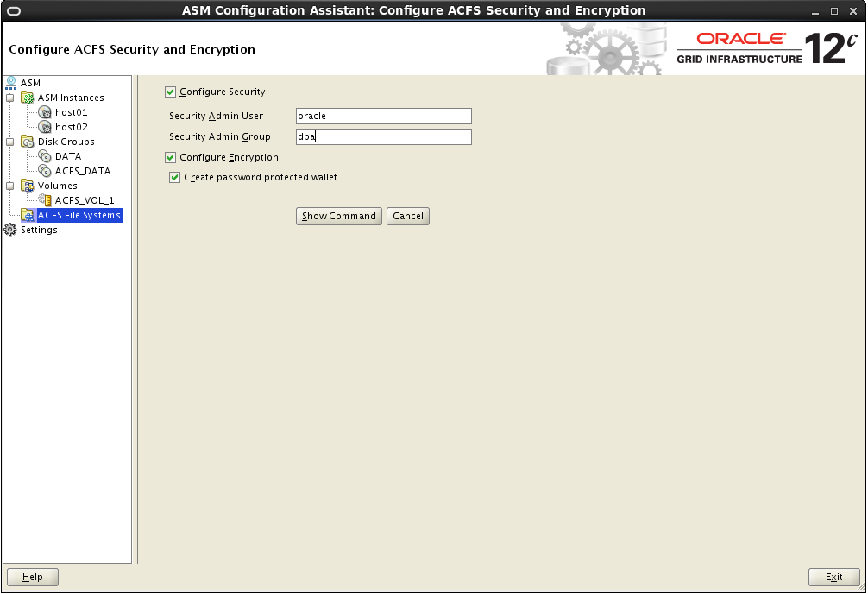Select Volumes in the tree
This screenshot has height=594, width=868.
[x=58, y=186]
